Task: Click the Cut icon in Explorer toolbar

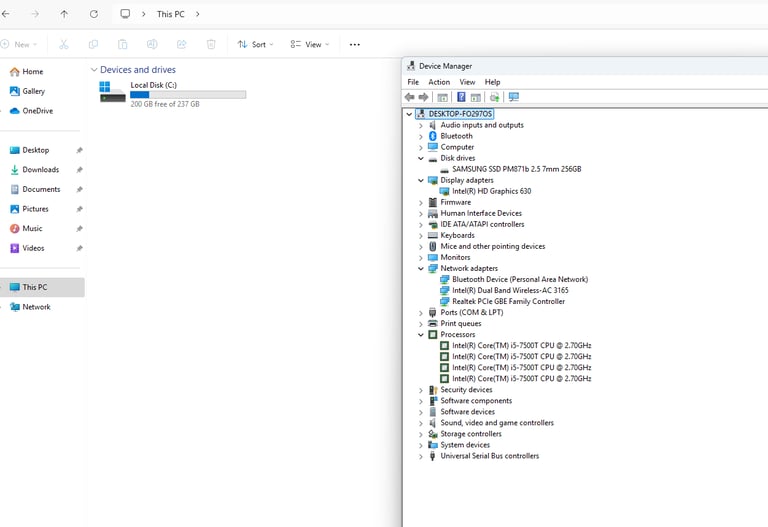Action: (x=64, y=45)
